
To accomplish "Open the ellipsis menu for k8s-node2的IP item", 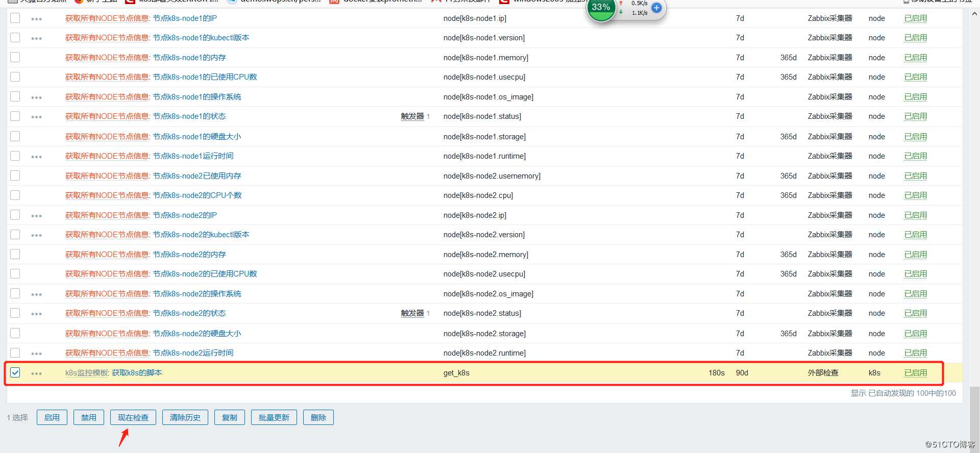I will tap(36, 216).
